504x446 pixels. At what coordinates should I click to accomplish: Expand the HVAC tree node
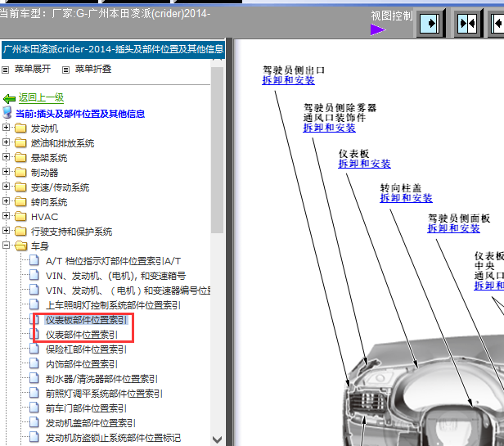6,215
